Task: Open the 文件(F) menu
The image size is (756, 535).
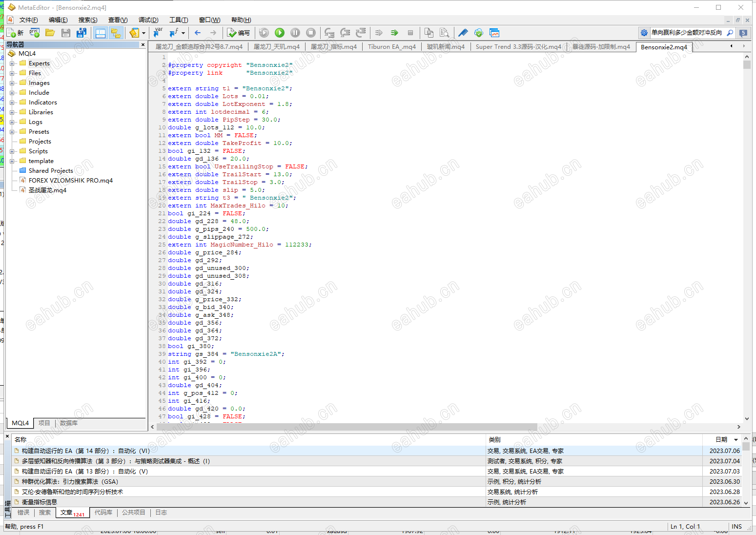Action: [x=28, y=20]
